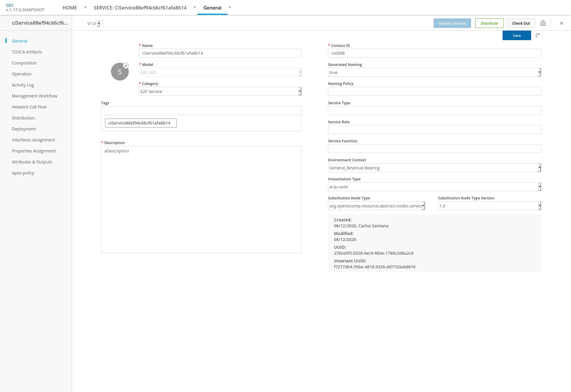The height and width of the screenshot is (392, 571).
Task: Click the Name input field
Action: click(220, 53)
